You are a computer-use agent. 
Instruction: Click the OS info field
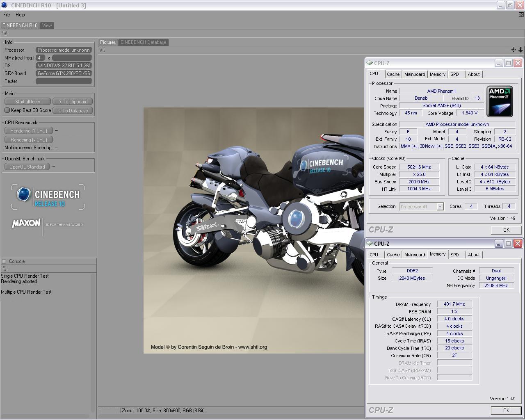tap(64, 66)
